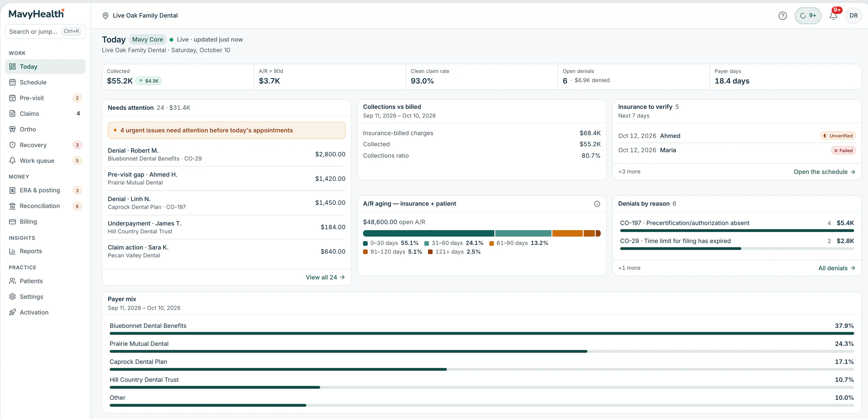868x419 pixels.
Task: Open the Reports sidebar label
Action: pos(31,251)
